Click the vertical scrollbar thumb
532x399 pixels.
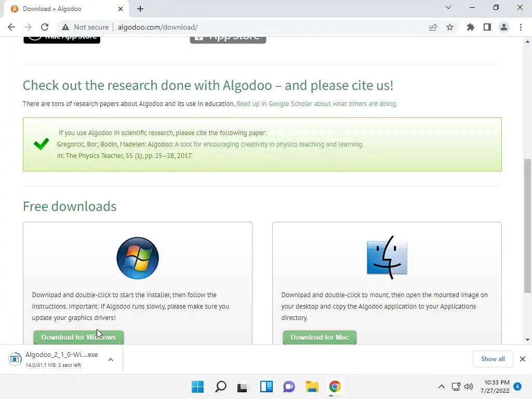(x=527, y=225)
